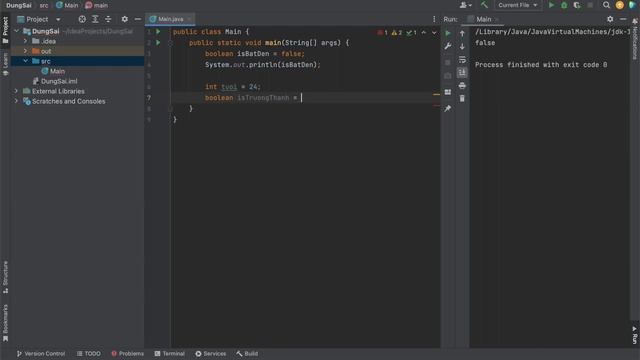
Task: Open the Problems tool window
Action: [x=127, y=353]
